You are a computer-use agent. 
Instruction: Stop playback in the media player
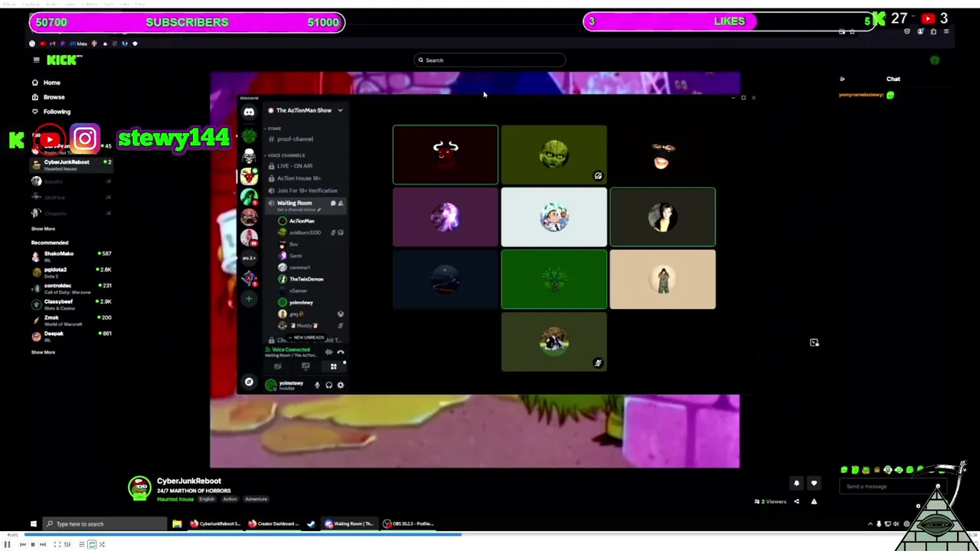click(32, 544)
